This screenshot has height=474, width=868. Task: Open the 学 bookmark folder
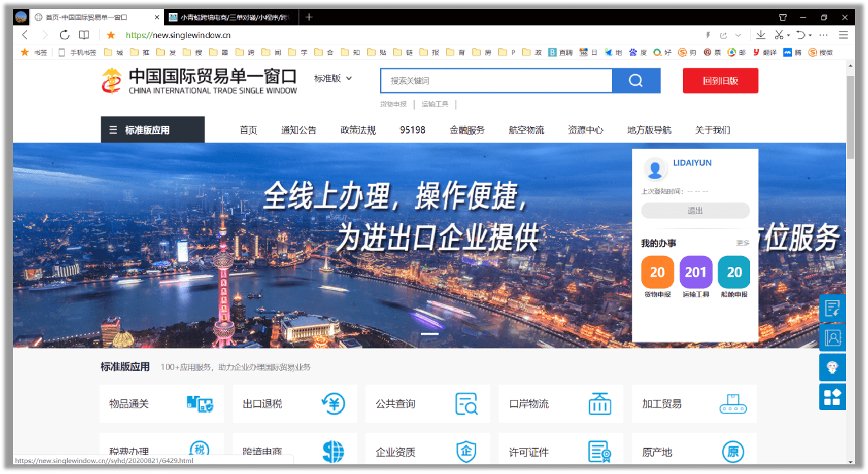click(x=298, y=52)
